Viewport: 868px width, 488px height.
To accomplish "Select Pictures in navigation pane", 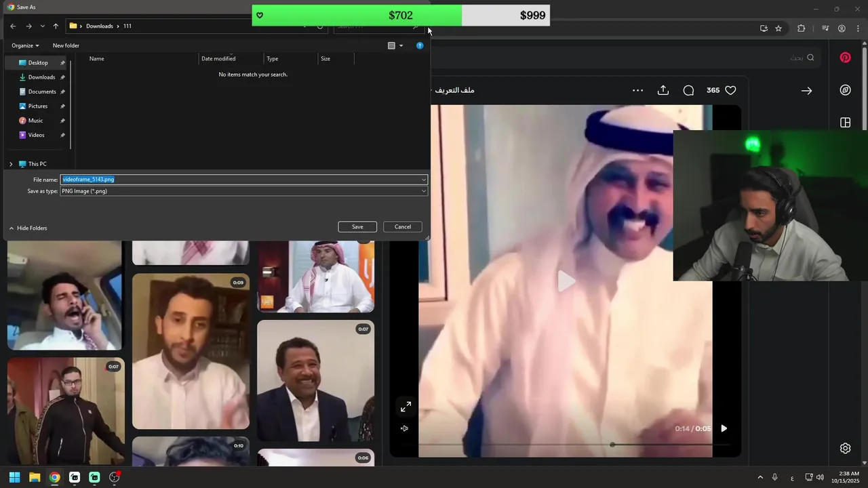I will pyautogui.click(x=38, y=106).
